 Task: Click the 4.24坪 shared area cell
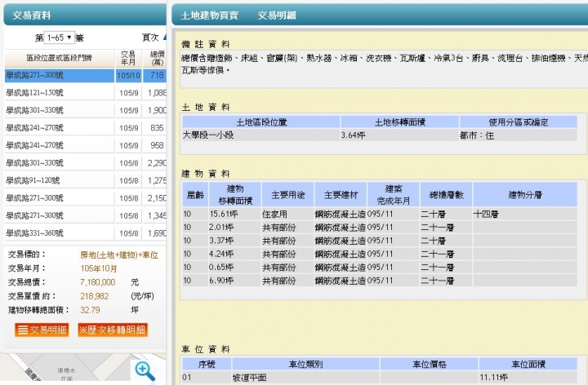tap(234, 254)
